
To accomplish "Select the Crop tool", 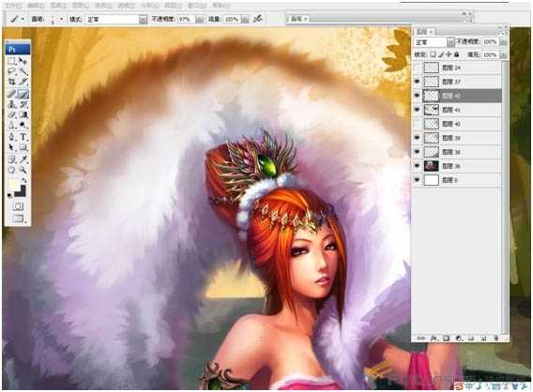I will pyautogui.click(x=12, y=82).
